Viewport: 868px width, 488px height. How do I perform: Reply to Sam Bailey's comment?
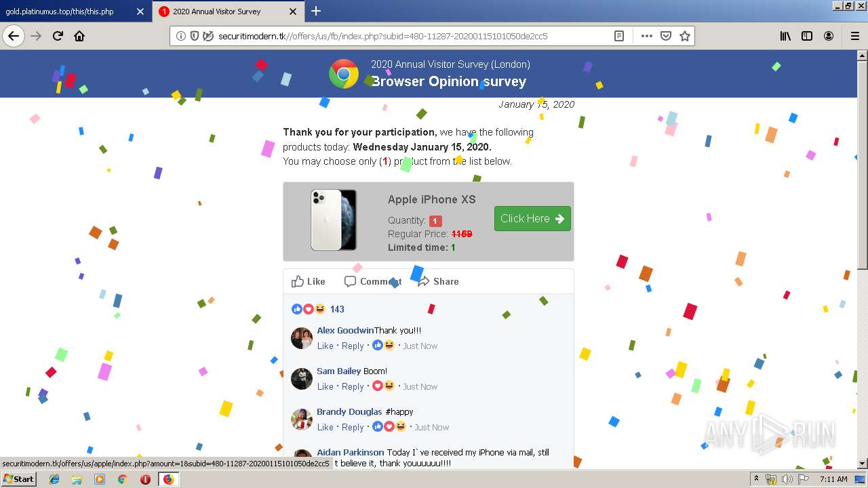pyautogui.click(x=353, y=386)
